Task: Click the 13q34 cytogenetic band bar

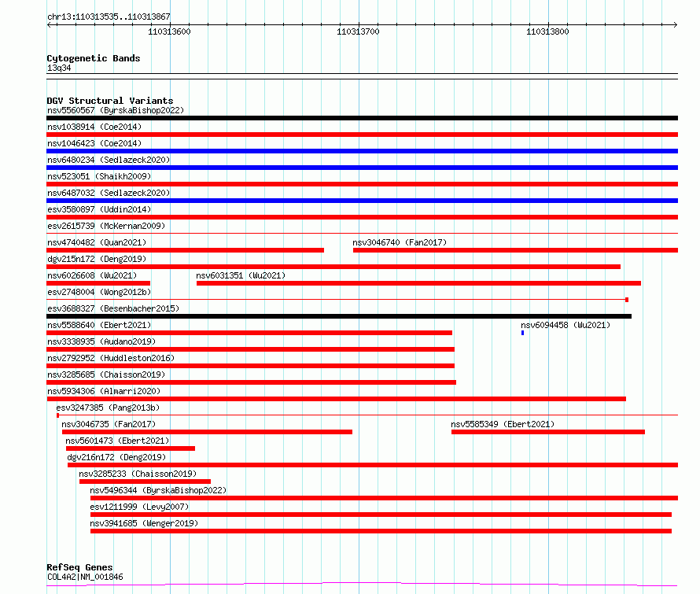Action: click(x=362, y=76)
